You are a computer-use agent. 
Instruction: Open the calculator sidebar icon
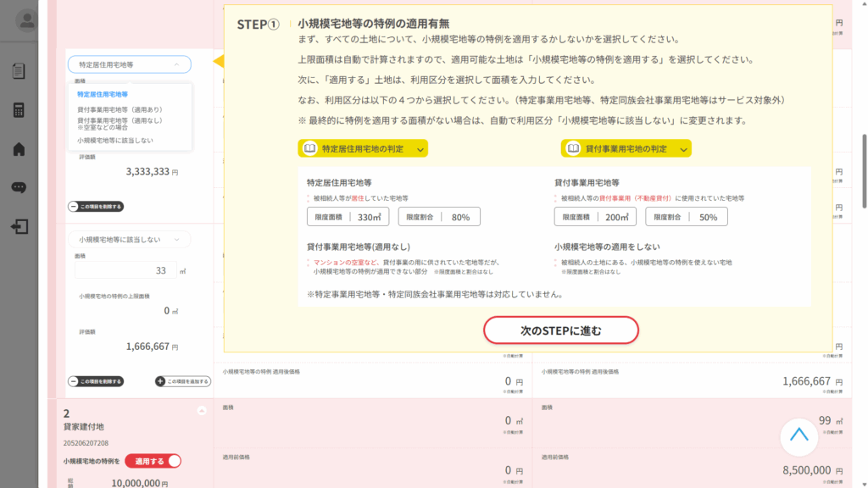click(19, 110)
